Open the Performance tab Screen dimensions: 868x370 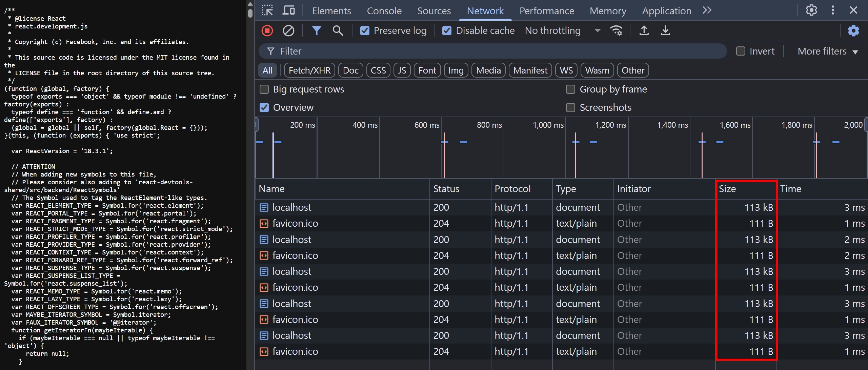(x=547, y=11)
